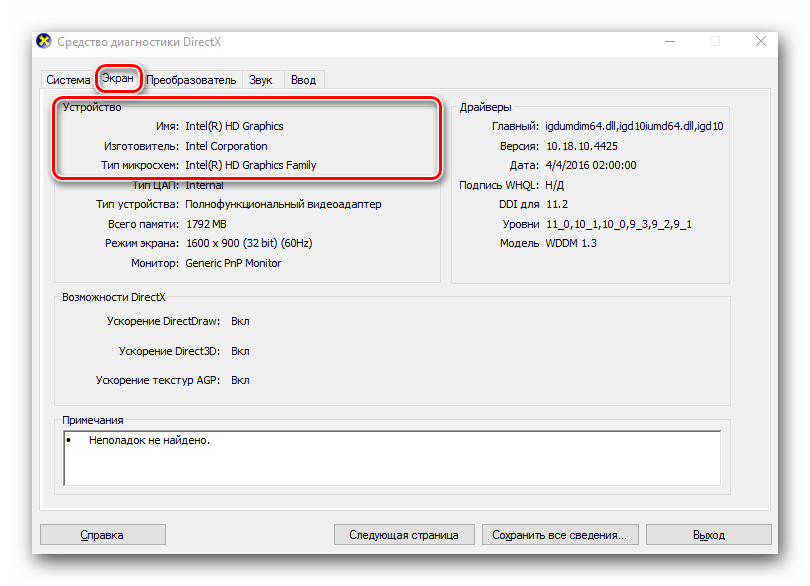
Task: Click the driver model 'WDDM 1.3'
Action: 571,243
